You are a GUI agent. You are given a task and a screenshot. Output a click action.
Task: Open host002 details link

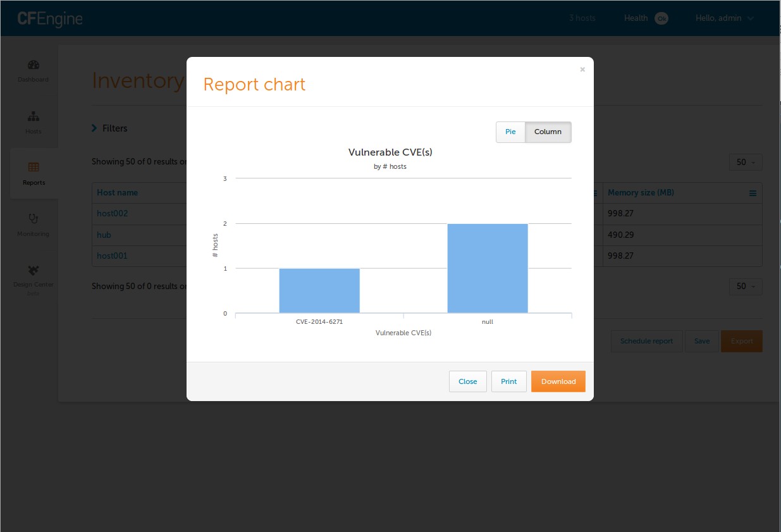[x=111, y=213]
